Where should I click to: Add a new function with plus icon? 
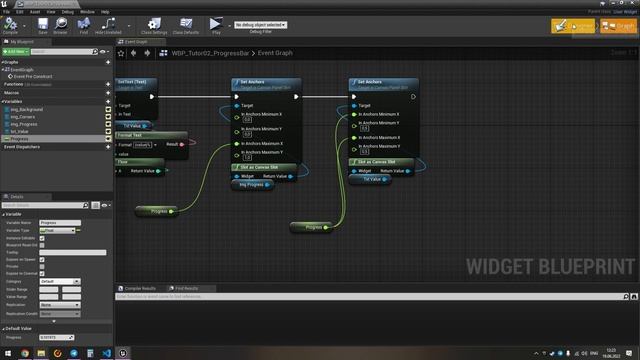108,84
